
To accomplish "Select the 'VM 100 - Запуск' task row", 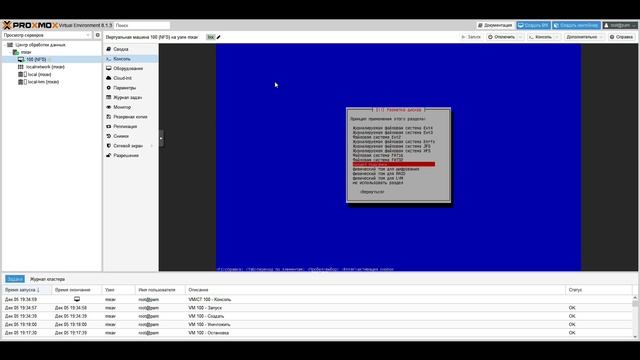I will tap(317, 308).
